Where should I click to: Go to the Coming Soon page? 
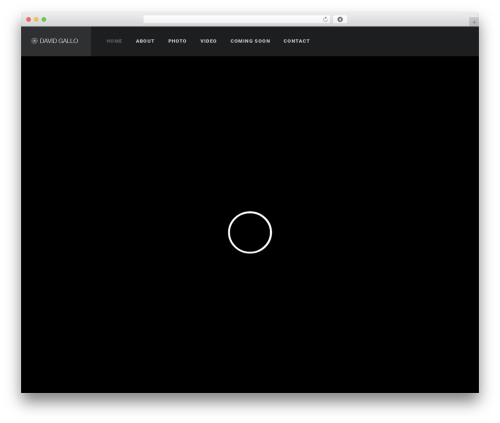pos(250,41)
